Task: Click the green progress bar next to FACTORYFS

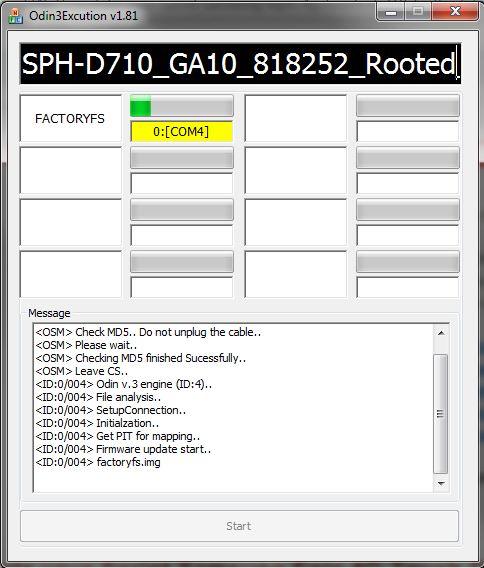Action: point(182,106)
